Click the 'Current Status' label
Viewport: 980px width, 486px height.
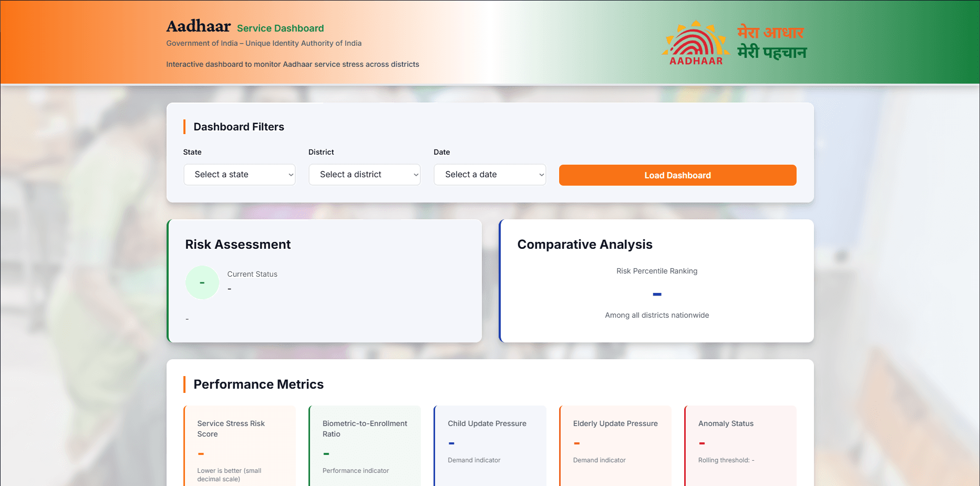(252, 274)
